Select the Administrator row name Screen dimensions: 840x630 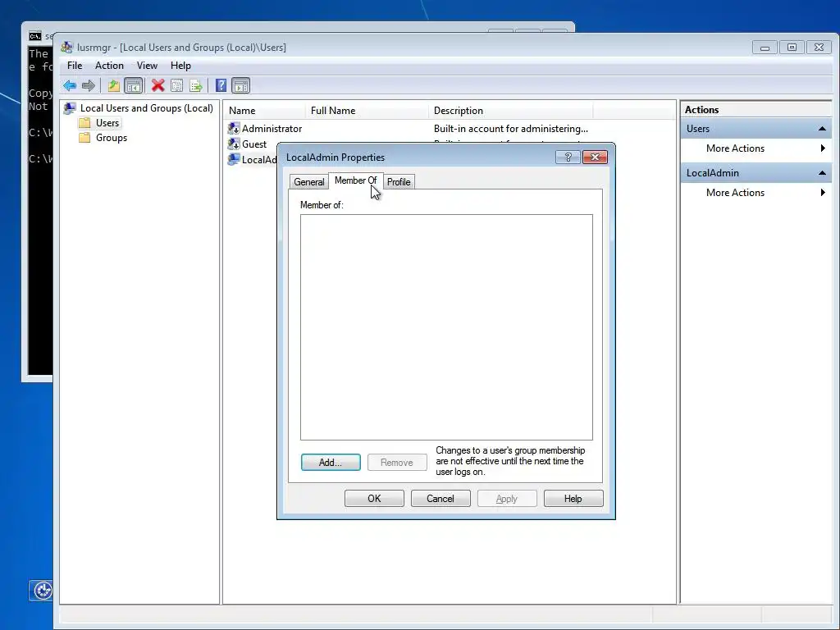coord(272,129)
